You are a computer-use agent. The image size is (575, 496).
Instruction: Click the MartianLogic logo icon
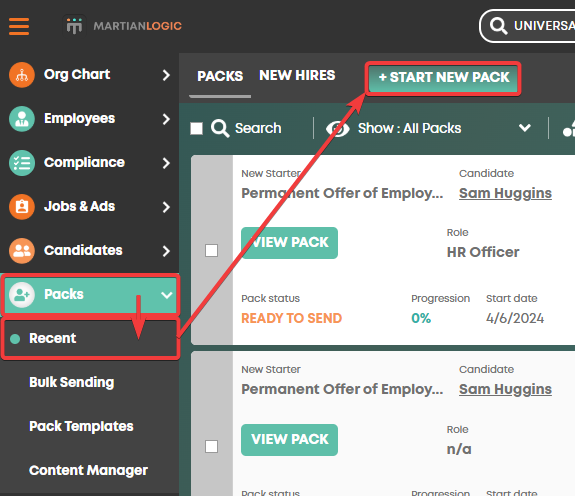click(74, 26)
